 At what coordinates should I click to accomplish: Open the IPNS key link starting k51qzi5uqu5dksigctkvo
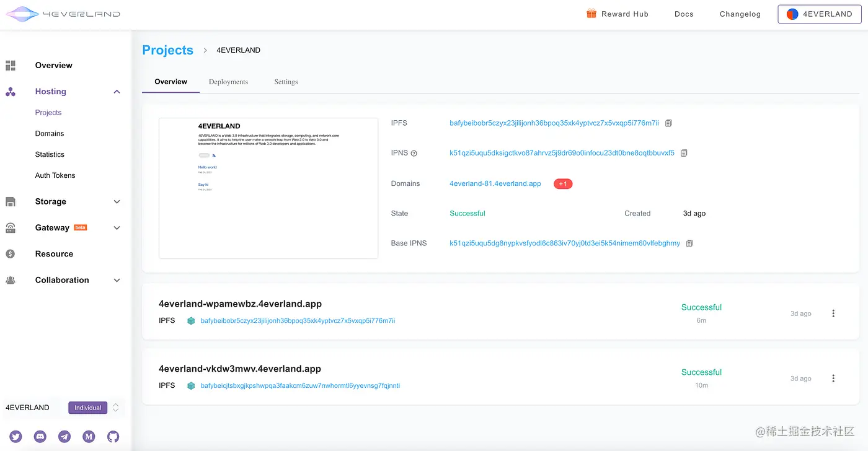coord(562,153)
